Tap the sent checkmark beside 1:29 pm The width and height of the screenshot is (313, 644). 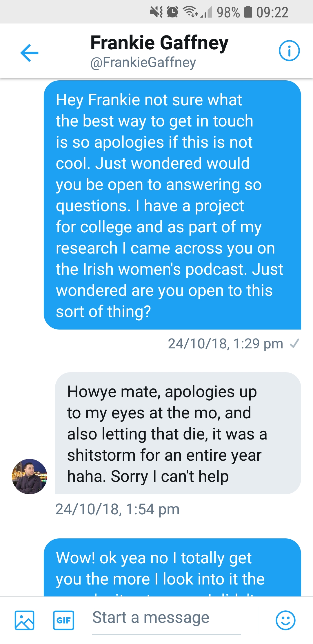[x=294, y=343]
